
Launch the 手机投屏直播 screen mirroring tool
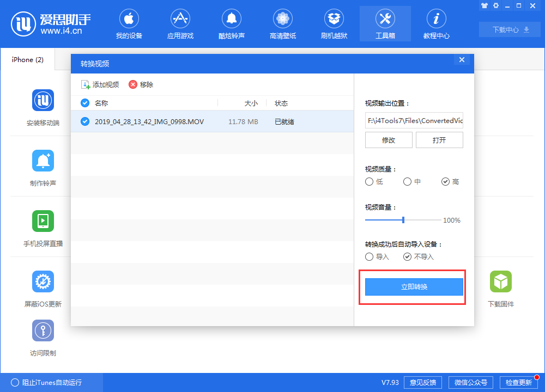(x=43, y=228)
